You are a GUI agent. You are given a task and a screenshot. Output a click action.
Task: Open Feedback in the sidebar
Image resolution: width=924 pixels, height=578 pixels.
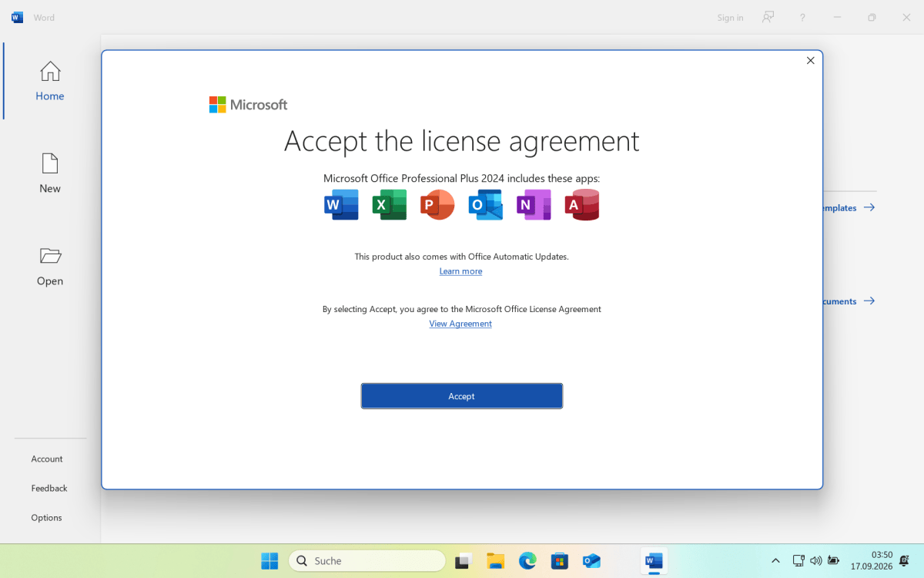[x=49, y=488]
